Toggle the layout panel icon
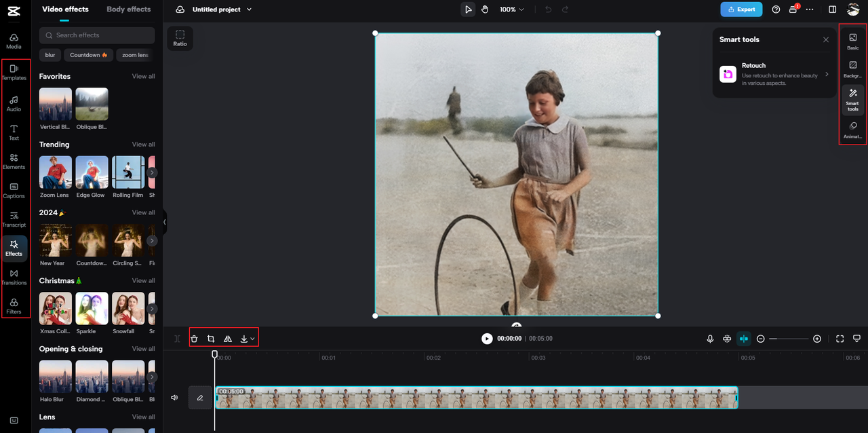Viewport: 868px width, 433px height. pos(833,10)
